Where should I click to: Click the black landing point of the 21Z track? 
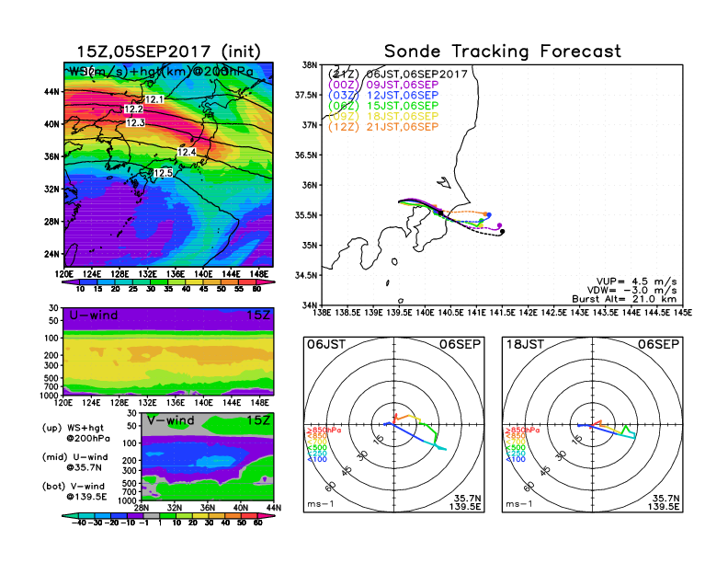click(503, 231)
